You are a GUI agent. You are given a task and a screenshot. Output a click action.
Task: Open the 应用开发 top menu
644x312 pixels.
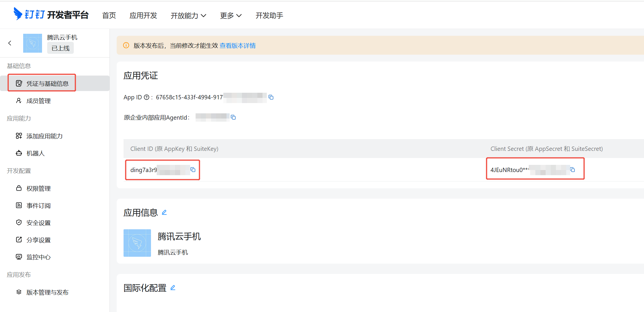point(143,15)
